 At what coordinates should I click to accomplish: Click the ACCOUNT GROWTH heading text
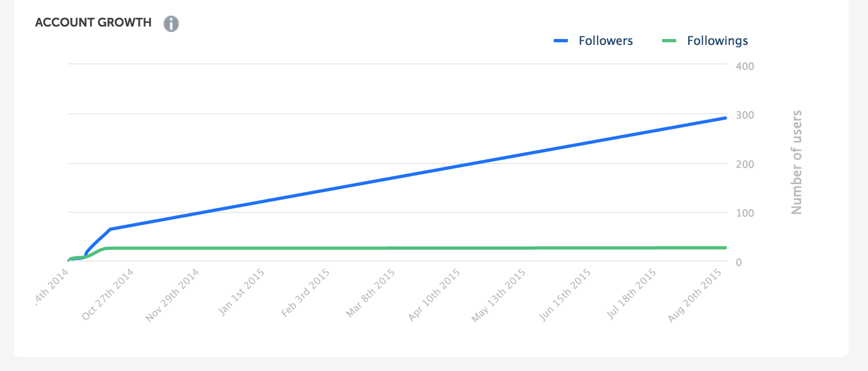(93, 23)
